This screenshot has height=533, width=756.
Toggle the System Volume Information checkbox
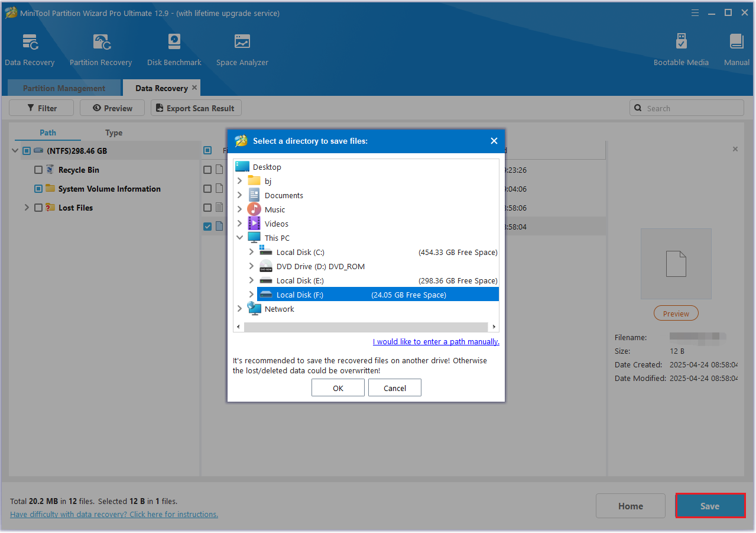tap(38, 189)
